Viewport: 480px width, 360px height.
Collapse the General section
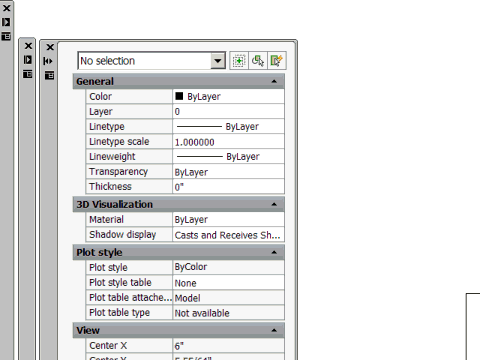tap(274, 81)
